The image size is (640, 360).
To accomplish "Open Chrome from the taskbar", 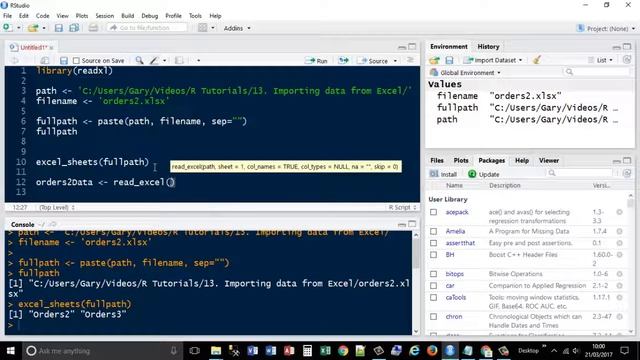I will 343,351.
